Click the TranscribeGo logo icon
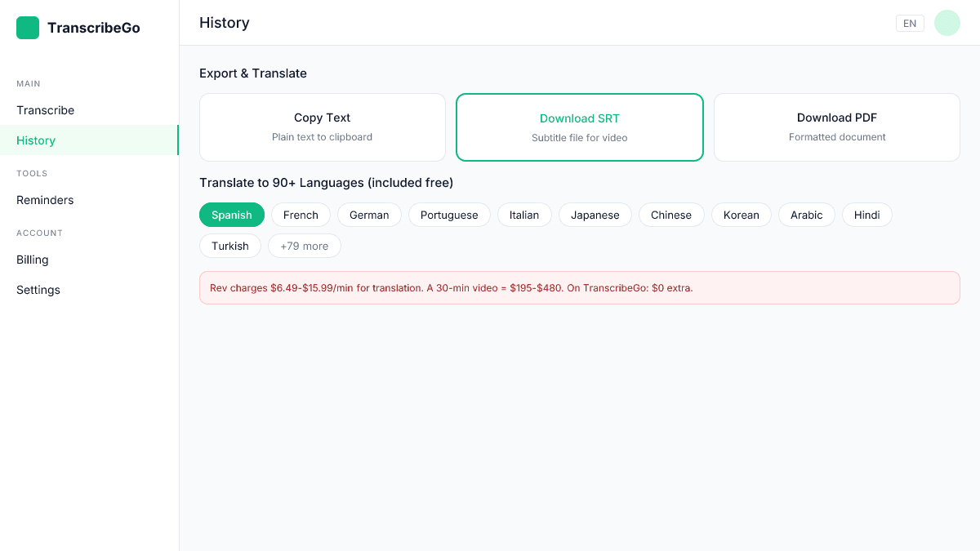 pos(27,27)
